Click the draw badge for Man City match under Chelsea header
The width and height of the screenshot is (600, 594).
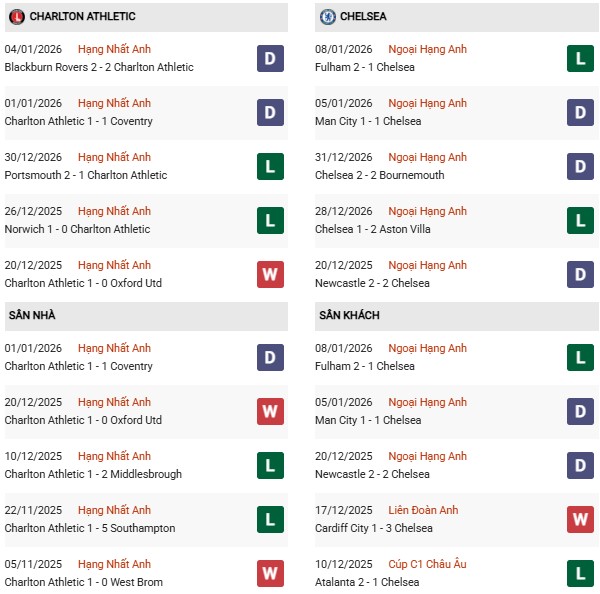coord(580,112)
